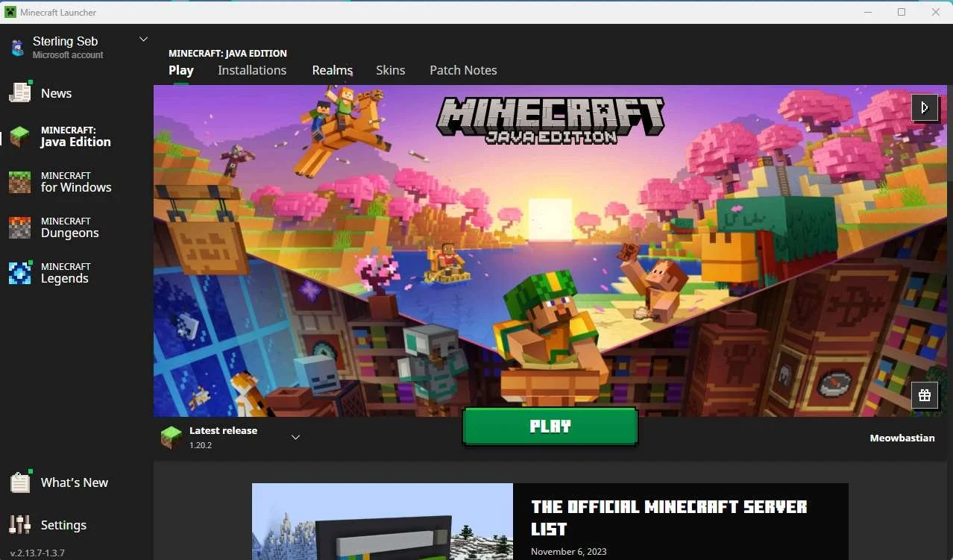Select the News sidebar label
The height and width of the screenshot is (560, 953).
click(57, 93)
